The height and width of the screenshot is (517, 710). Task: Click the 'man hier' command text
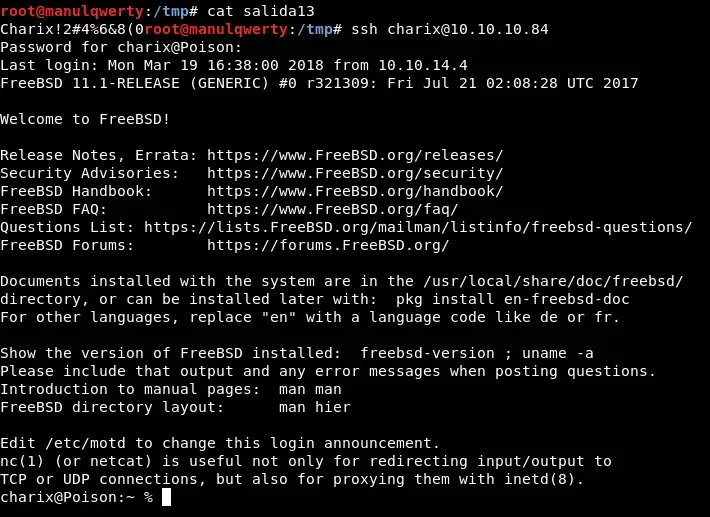coord(315,407)
